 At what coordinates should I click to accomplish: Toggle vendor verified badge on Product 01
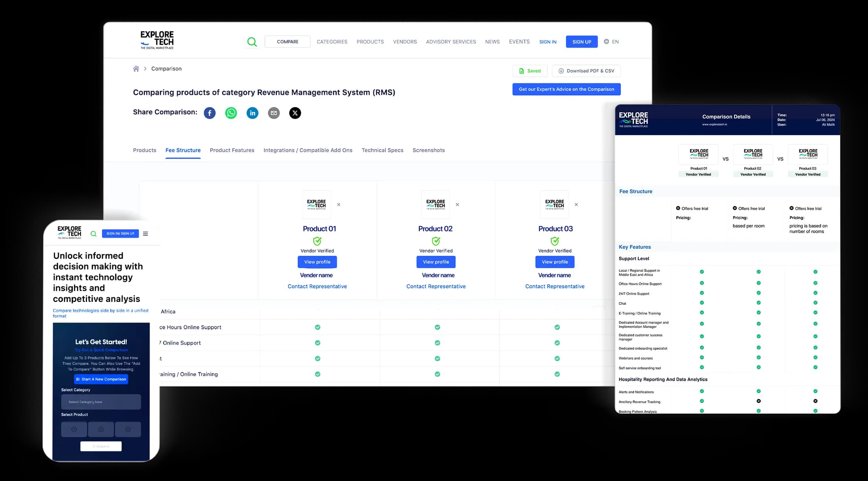point(317,241)
